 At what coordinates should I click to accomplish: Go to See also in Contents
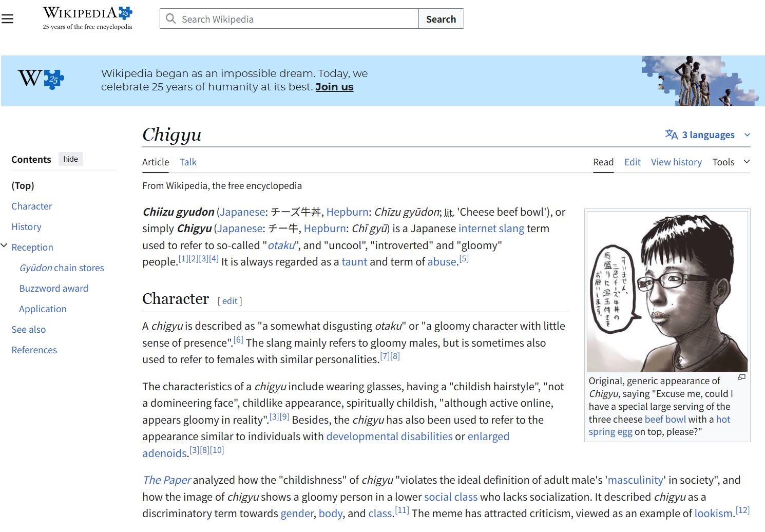[x=29, y=329]
